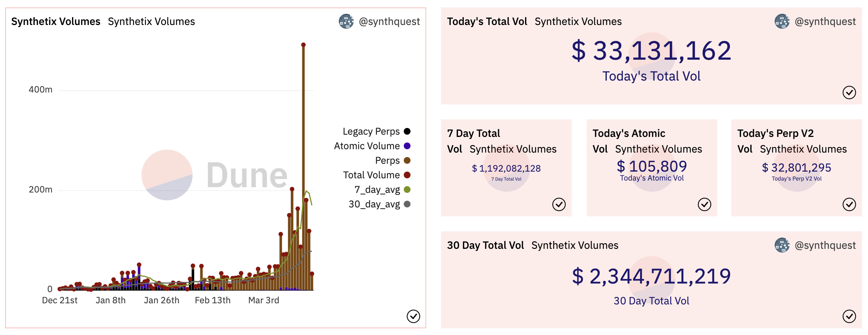Click the 7_day_avg green legend dot

tap(407, 190)
